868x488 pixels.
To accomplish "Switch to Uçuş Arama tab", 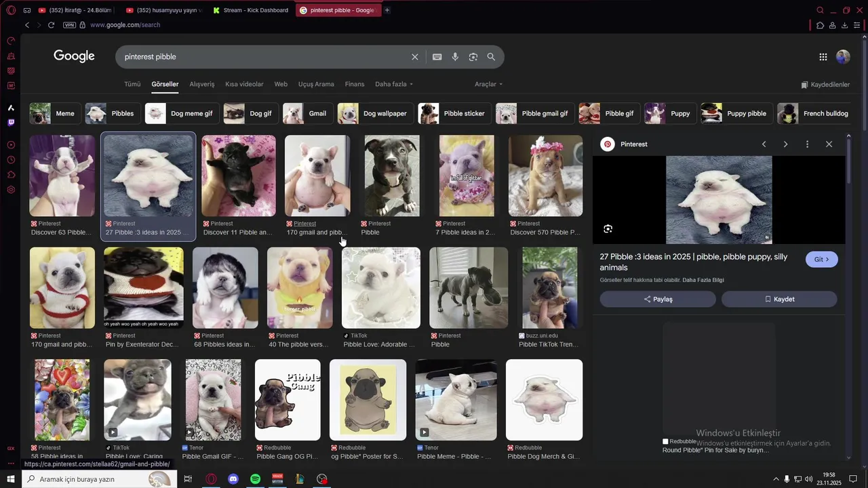I will click(316, 84).
